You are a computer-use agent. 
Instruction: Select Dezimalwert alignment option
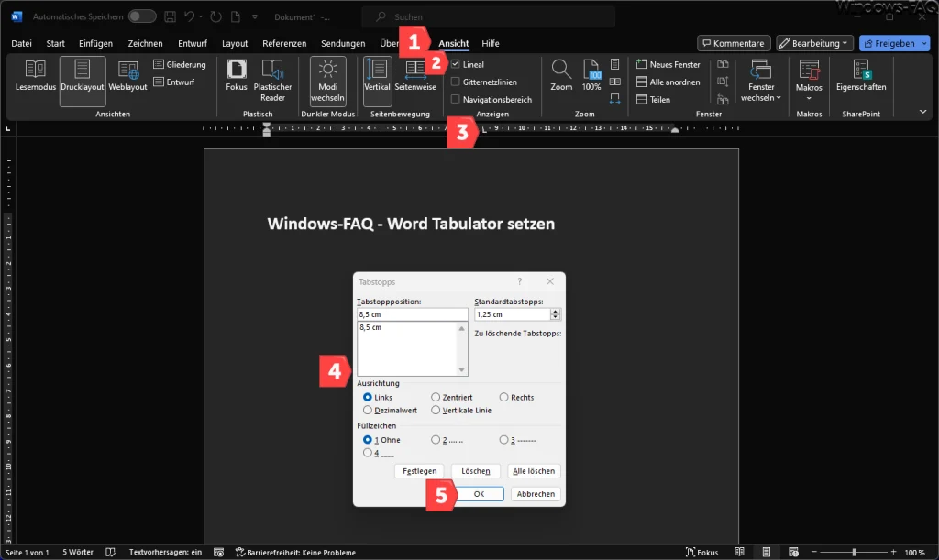367,410
